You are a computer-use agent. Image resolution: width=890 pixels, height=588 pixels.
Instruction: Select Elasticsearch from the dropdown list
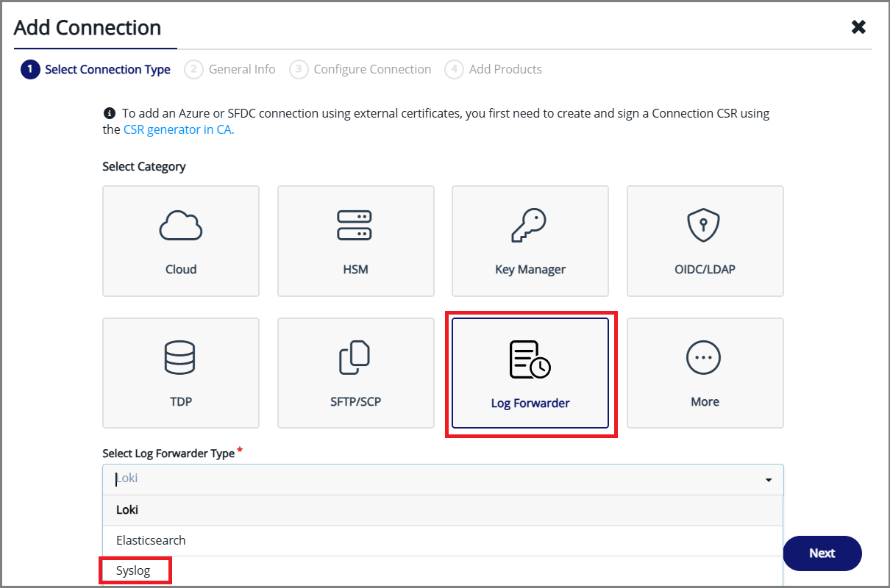point(151,540)
